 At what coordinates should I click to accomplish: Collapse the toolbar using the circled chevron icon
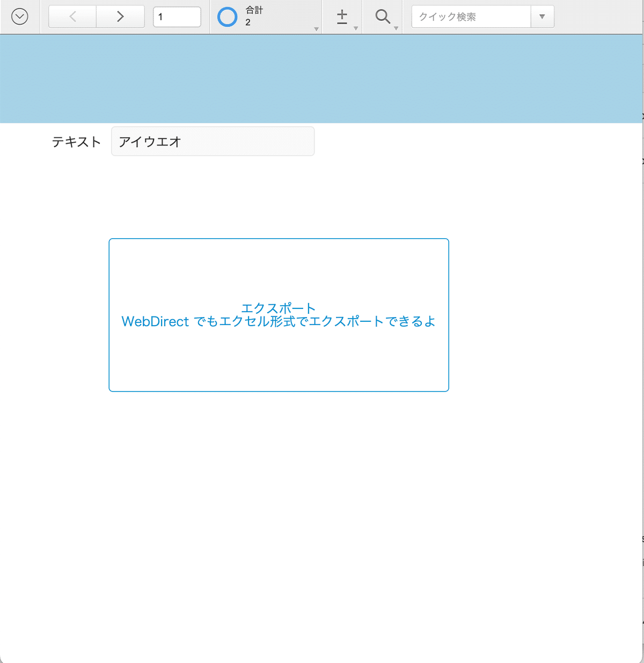tap(20, 16)
